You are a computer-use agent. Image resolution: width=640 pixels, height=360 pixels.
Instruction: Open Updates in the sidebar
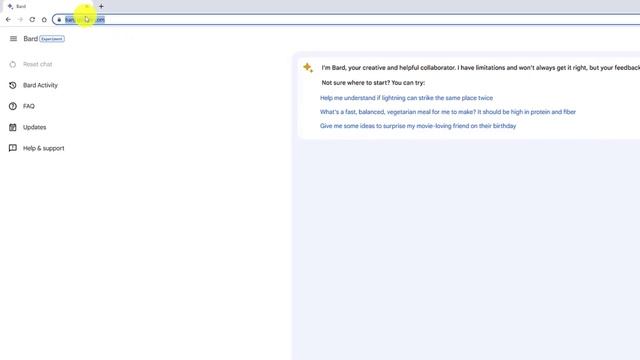35,127
